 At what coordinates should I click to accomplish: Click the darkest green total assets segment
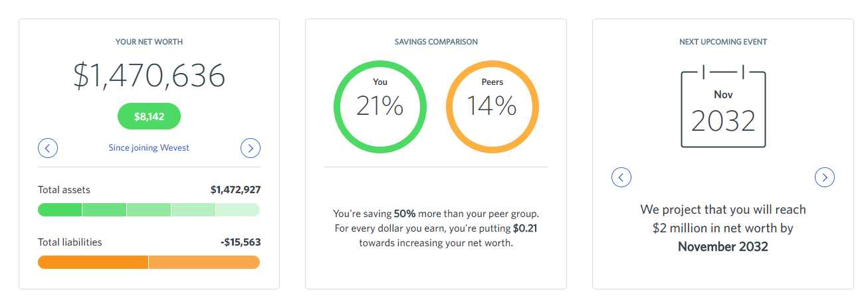[60, 210]
